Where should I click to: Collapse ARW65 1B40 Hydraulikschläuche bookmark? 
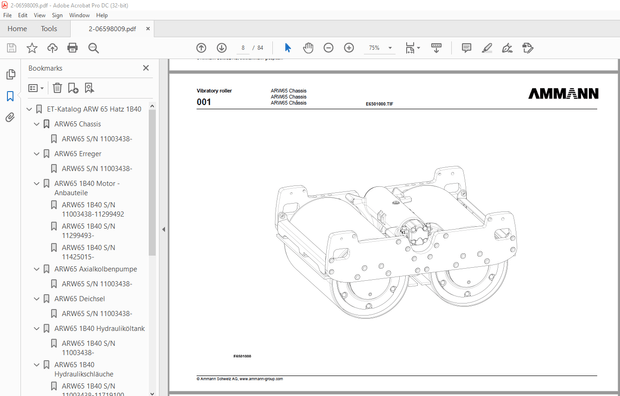point(37,365)
